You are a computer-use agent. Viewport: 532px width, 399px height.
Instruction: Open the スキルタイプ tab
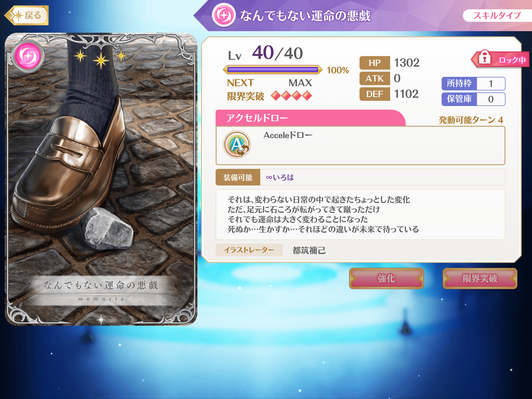(497, 16)
